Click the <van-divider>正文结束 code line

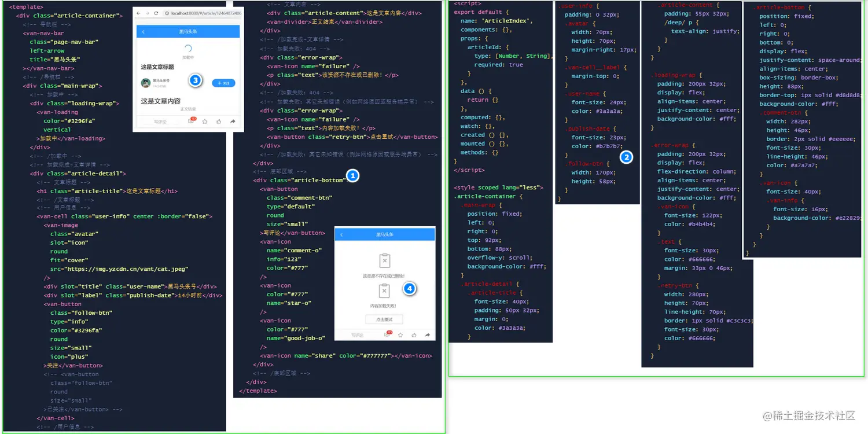point(325,22)
